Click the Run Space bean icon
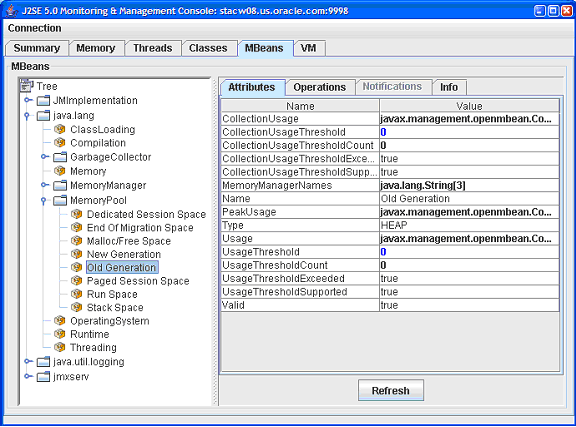Viewport: 576px width, 427px height. coord(76,294)
